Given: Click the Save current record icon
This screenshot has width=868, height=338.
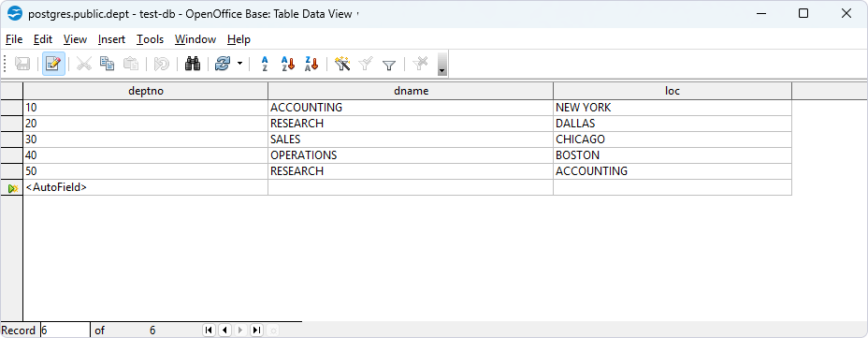Looking at the screenshot, I should click(22, 64).
